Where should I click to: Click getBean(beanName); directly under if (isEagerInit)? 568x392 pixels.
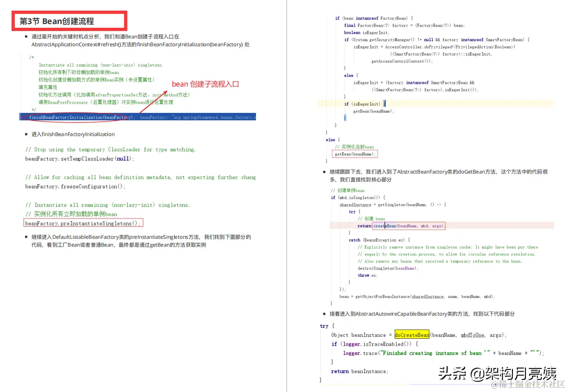pos(374,111)
